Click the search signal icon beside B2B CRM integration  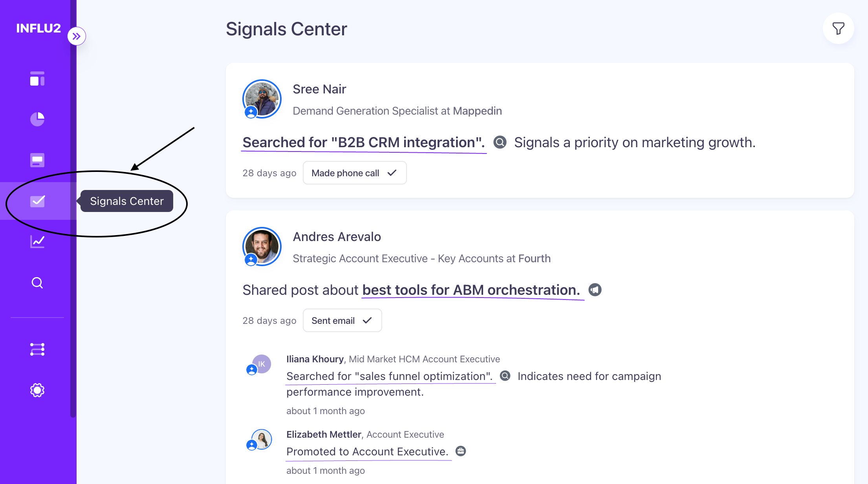500,142
